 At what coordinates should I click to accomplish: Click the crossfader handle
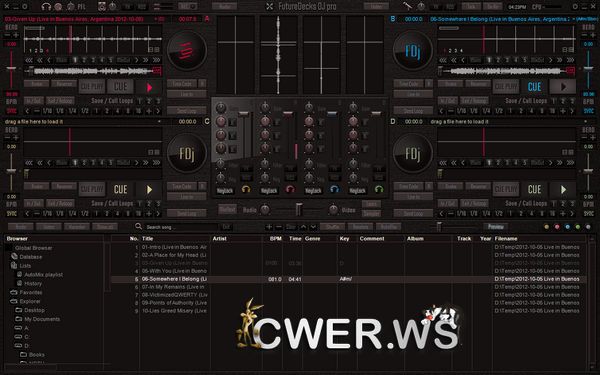click(299, 209)
